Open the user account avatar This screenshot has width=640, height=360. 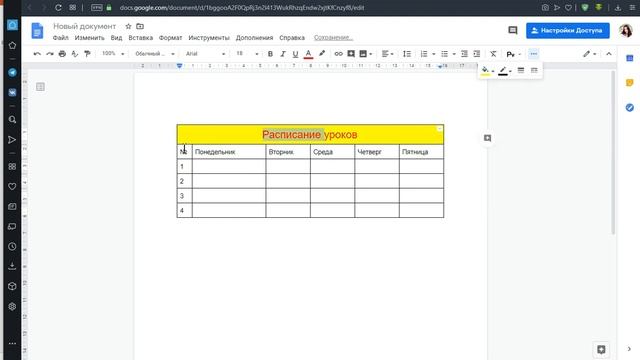625,31
